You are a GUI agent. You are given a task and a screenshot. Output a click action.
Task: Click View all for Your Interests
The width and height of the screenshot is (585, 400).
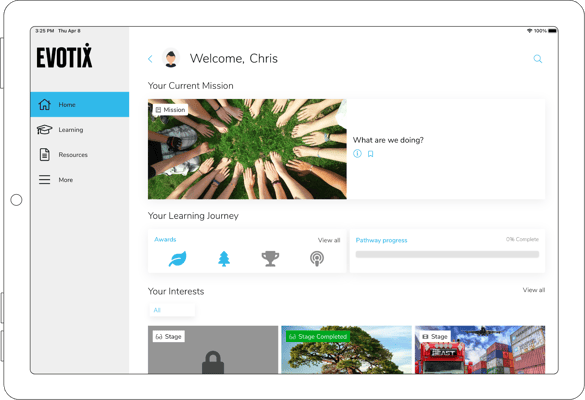coord(534,290)
